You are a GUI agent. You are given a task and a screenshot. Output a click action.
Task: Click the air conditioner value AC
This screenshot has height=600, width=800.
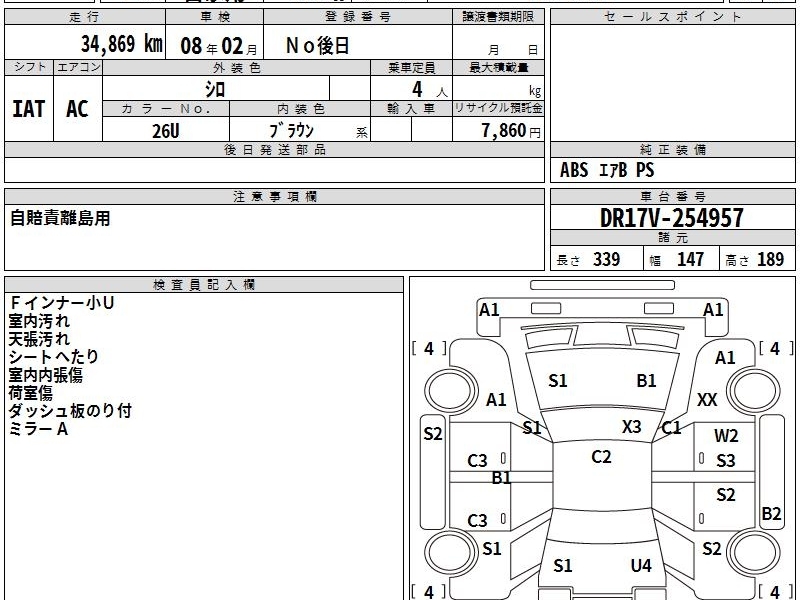point(77,109)
